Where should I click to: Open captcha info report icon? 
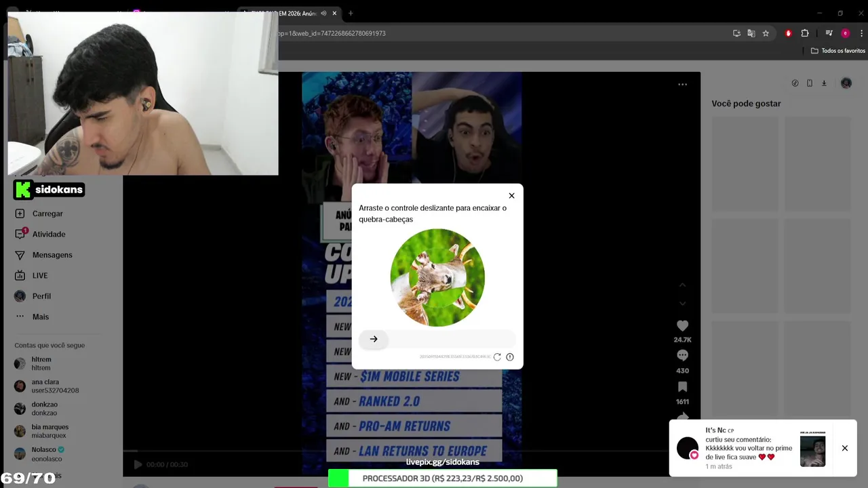coord(510,357)
